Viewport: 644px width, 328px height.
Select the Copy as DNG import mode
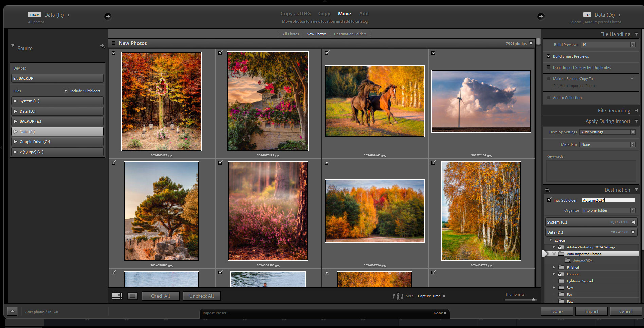coord(295,14)
